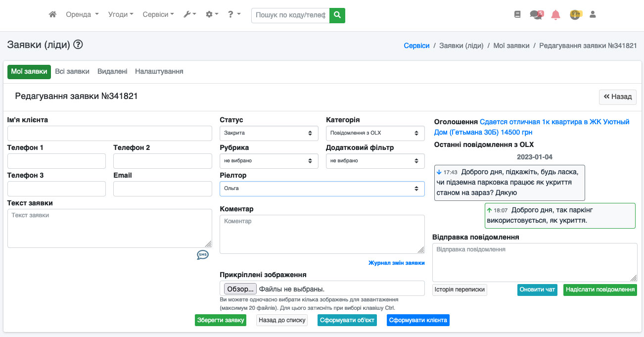Screen dimensions: 644x337
Task: Open the Ріелтор dropdown
Action: (322, 189)
